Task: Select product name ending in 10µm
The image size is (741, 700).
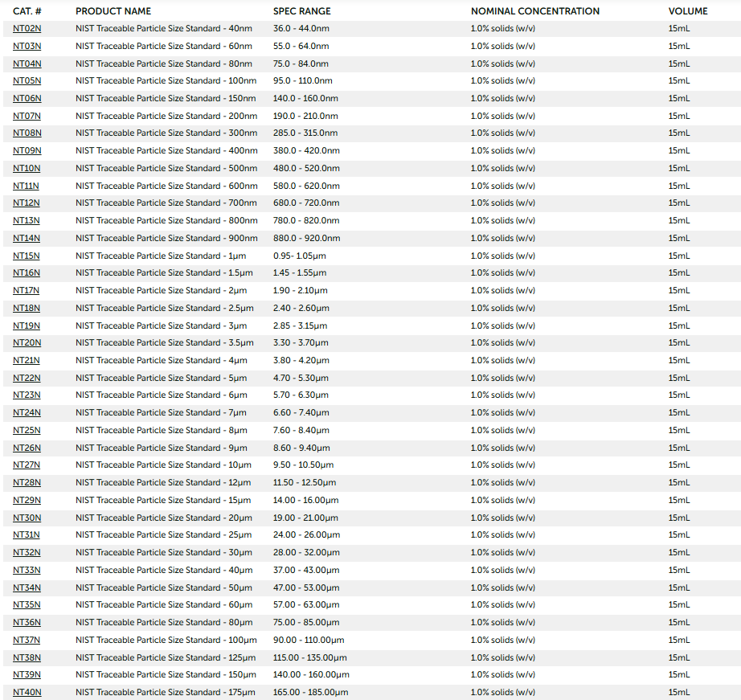Action: (x=163, y=465)
